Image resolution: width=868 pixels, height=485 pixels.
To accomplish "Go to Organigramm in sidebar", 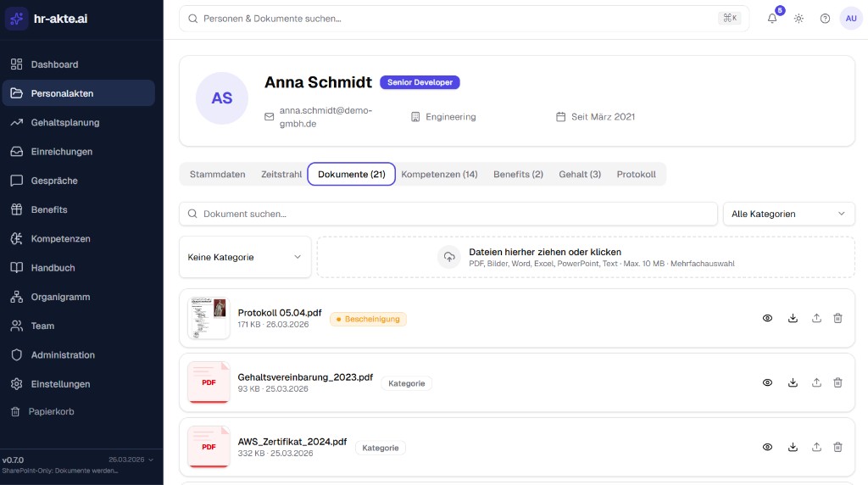I will click(60, 297).
